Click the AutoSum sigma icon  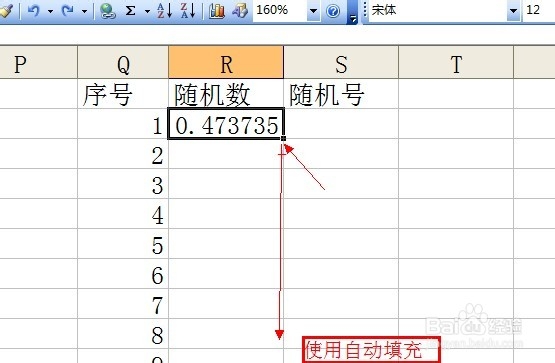(131, 11)
